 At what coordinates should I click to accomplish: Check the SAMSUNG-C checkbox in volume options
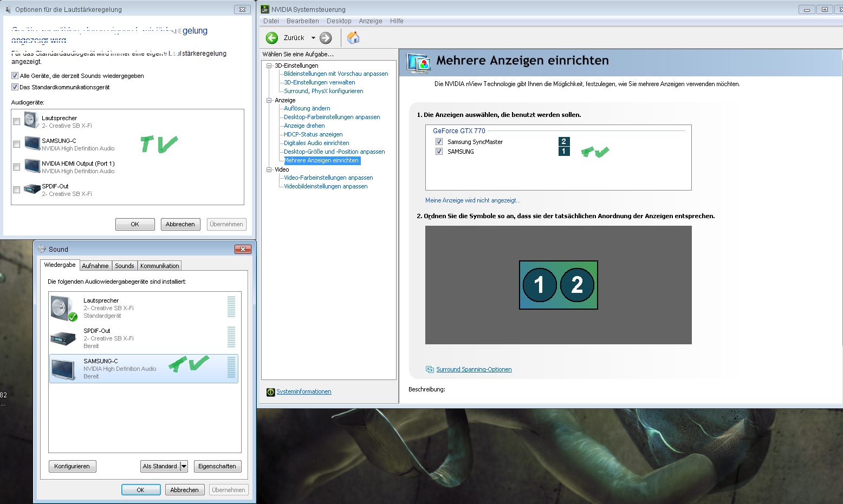(x=16, y=145)
